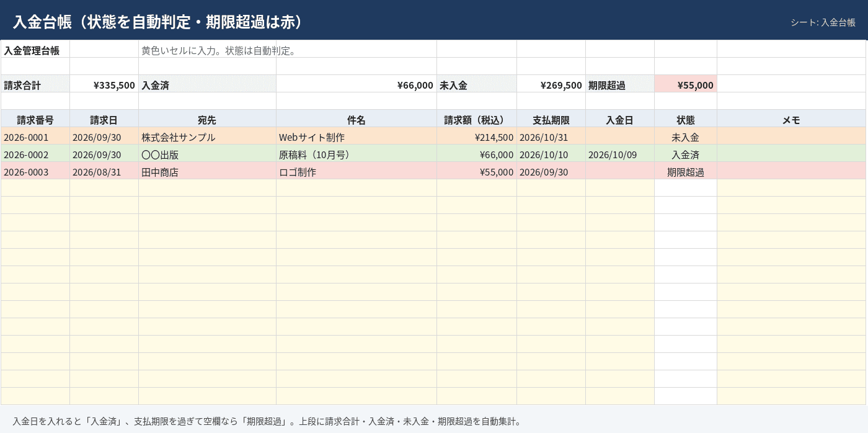868x433 pixels.
Task: Click the 入金日 column header
Action: (620, 118)
